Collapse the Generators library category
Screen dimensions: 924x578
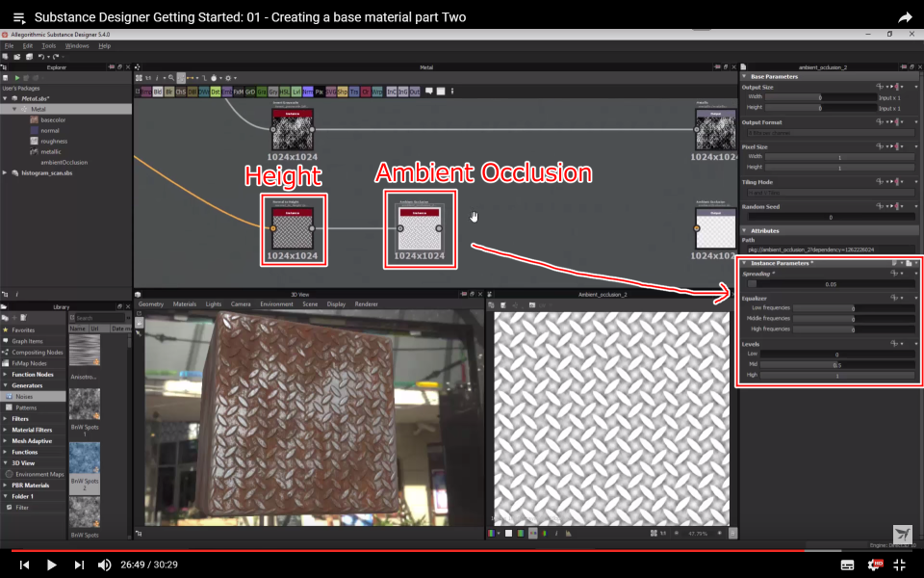tap(6, 385)
